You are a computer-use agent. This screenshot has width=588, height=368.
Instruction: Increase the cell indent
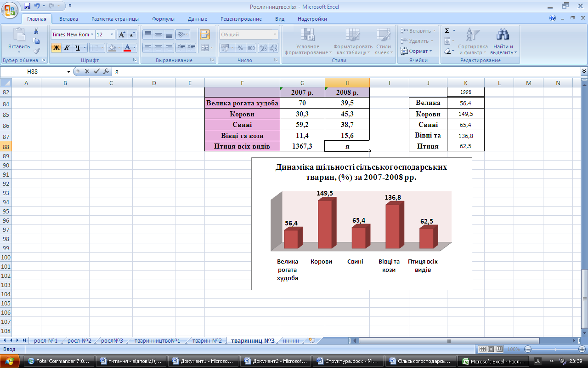pyautogui.click(x=191, y=48)
